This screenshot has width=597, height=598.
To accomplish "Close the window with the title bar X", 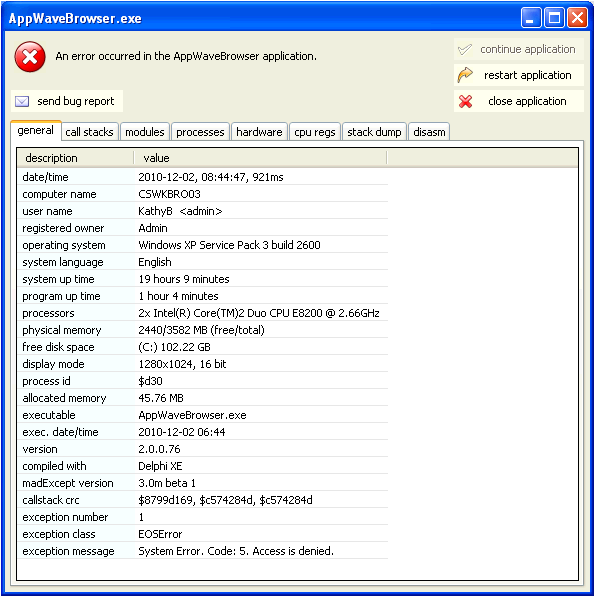I will (577, 18).
